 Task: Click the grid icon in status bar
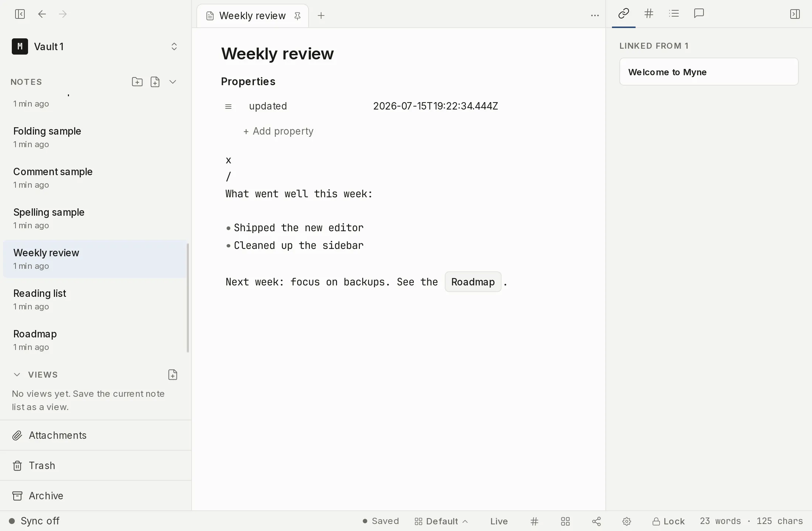pos(565,521)
